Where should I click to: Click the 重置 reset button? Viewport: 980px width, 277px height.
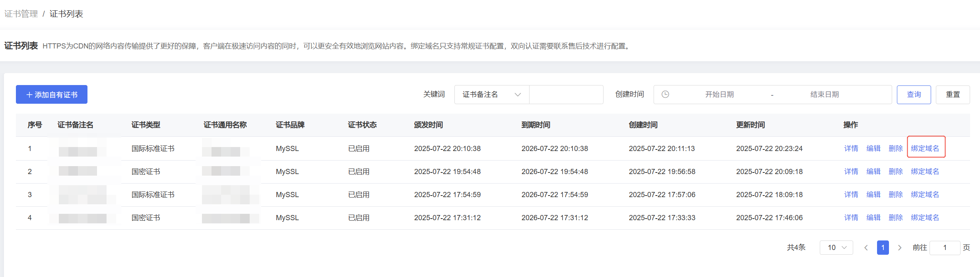(x=953, y=95)
